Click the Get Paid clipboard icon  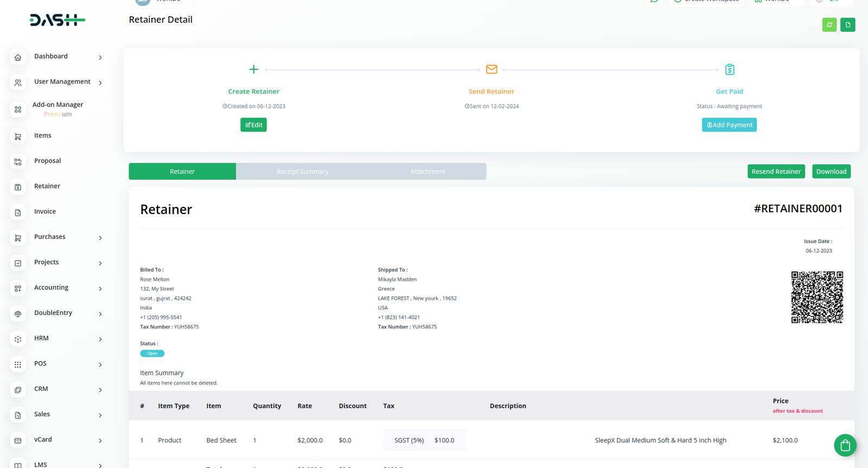pyautogui.click(x=730, y=69)
